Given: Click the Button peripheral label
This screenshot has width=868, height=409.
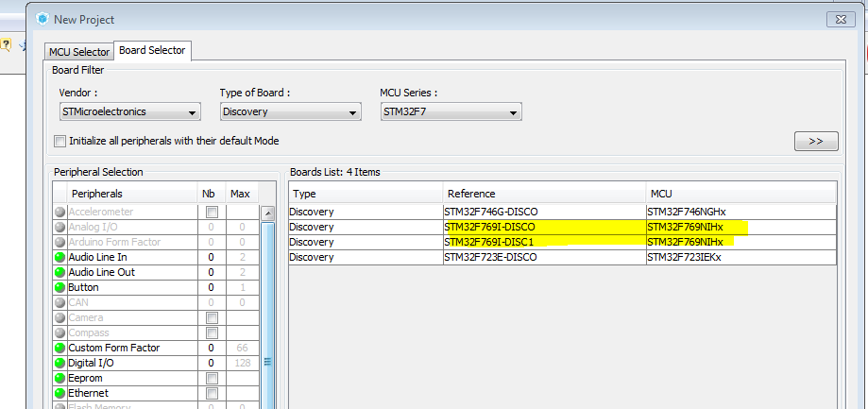Looking at the screenshot, I should (x=83, y=287).
